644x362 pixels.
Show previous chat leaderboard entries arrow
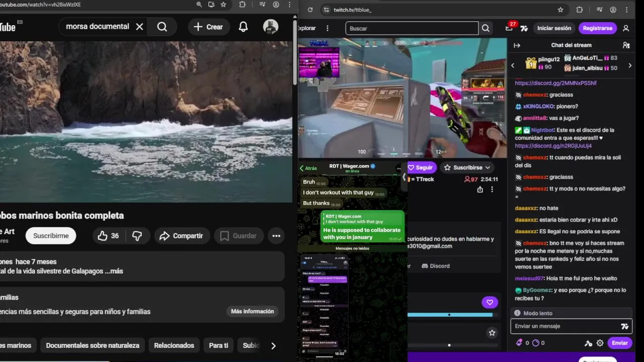pyautogui.click(x=513, y=65)
